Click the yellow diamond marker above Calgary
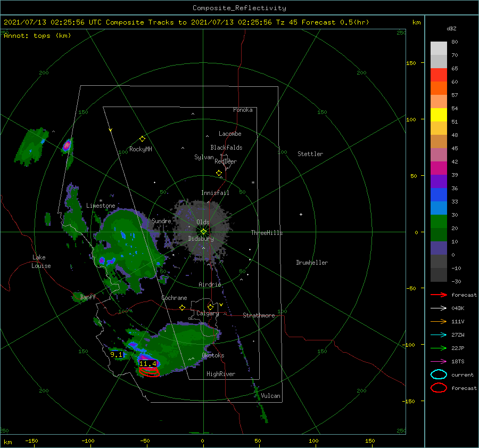Viewport: 479px width, 448px height. [210, 307]
